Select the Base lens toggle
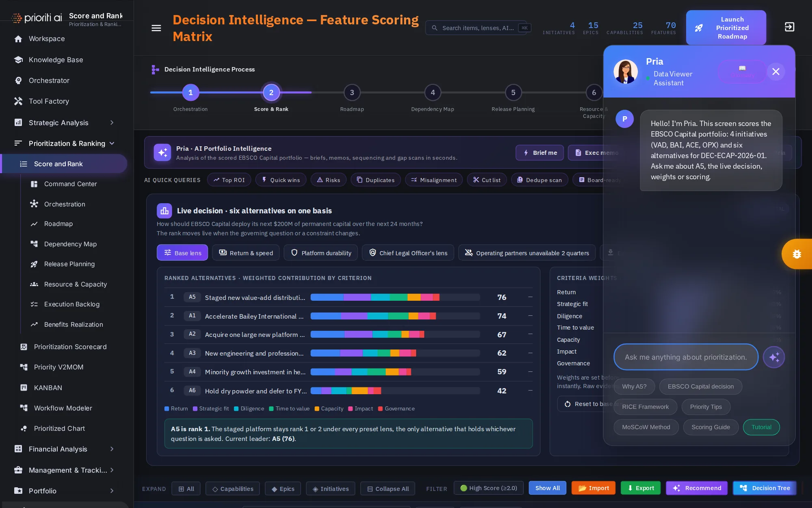812x508 pixels. 182,253
